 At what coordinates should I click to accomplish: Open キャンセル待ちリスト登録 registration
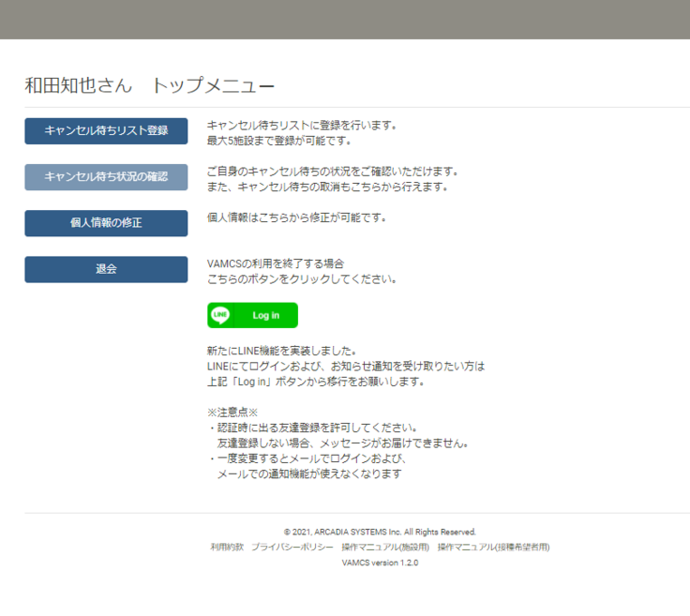106,130
